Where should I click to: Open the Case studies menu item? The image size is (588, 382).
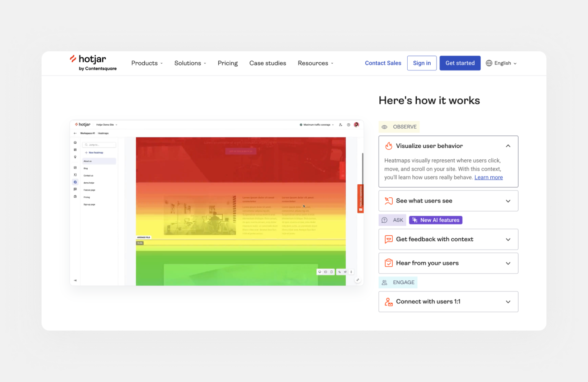tap(268, 63)
